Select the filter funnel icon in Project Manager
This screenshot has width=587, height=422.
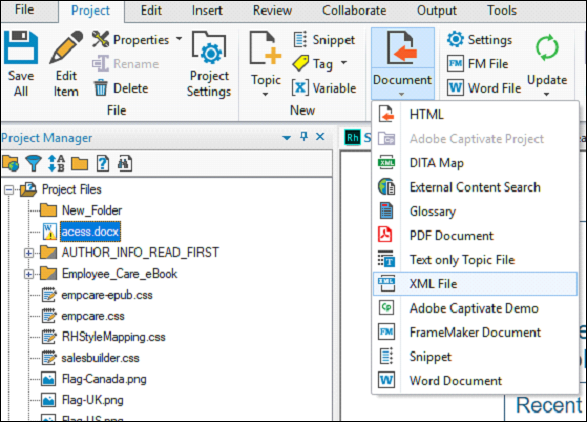34,164
